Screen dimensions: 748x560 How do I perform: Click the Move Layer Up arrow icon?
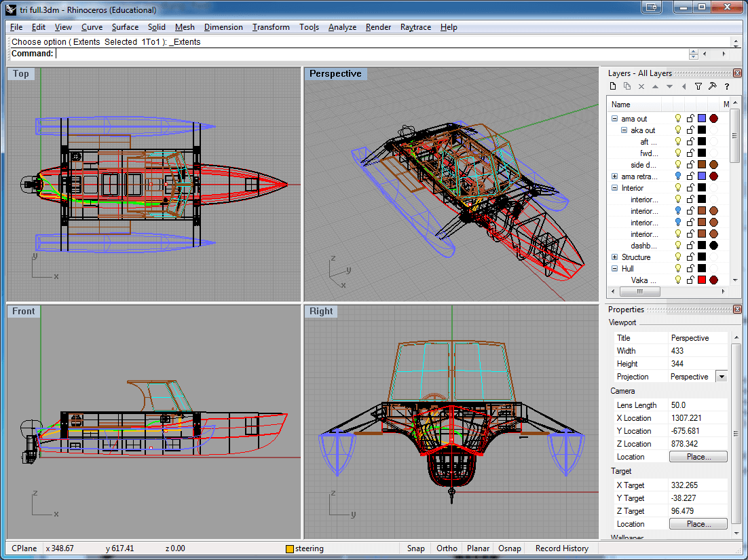tap(655, 86)
